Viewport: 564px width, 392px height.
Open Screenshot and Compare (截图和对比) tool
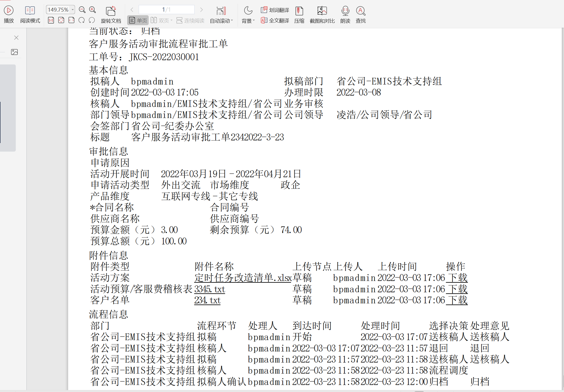pos(322,11)
